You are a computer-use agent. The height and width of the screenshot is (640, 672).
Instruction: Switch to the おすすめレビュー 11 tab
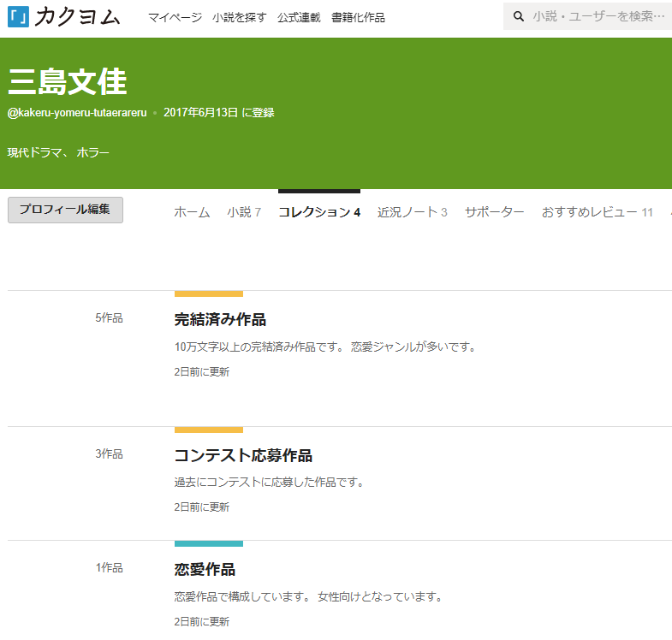[597, 212]
